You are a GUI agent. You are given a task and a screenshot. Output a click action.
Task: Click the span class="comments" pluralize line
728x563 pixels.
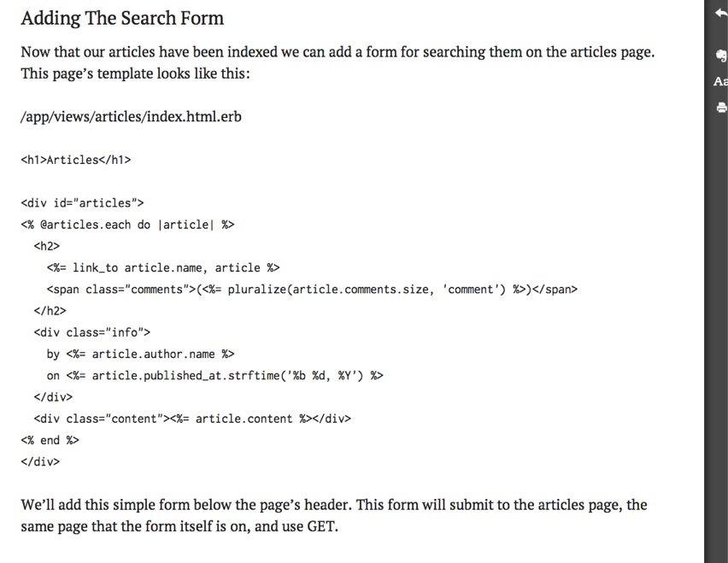(312, 290)
